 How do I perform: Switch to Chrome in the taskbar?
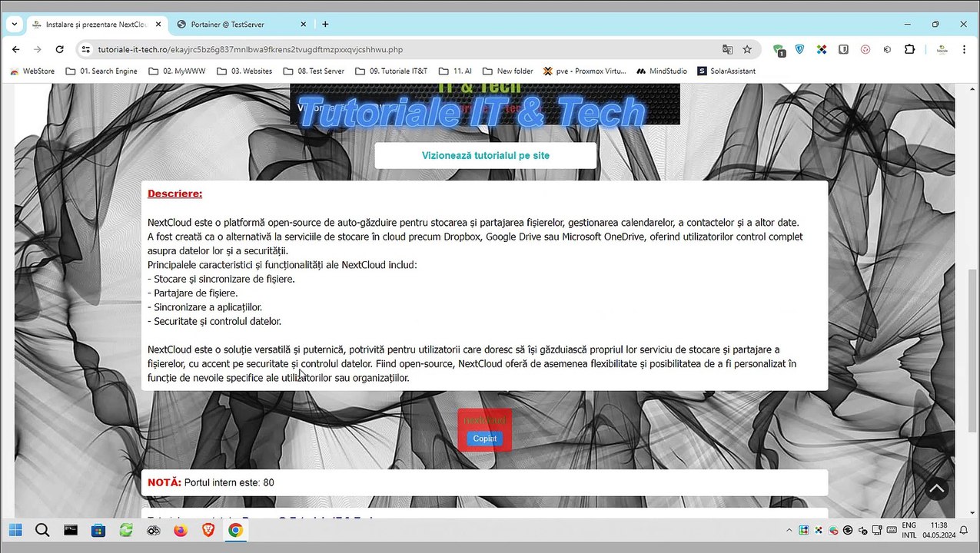pyautogui.click(x=235, y=530)
